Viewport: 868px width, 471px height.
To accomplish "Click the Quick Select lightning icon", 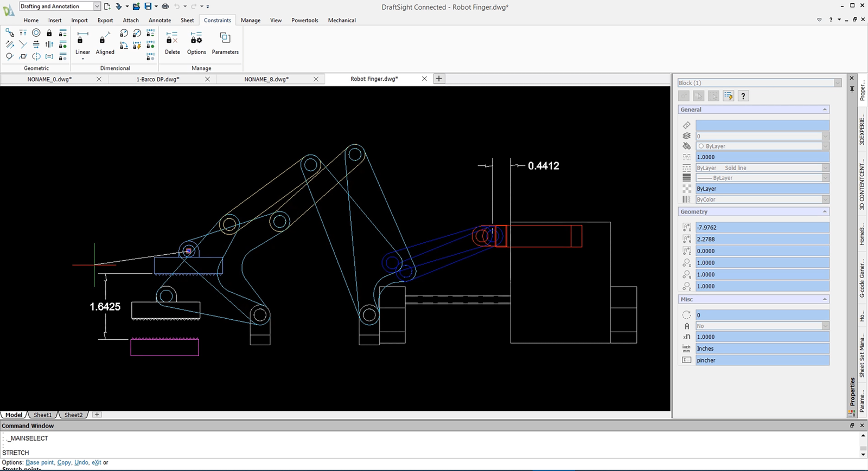I will (728, 96).
